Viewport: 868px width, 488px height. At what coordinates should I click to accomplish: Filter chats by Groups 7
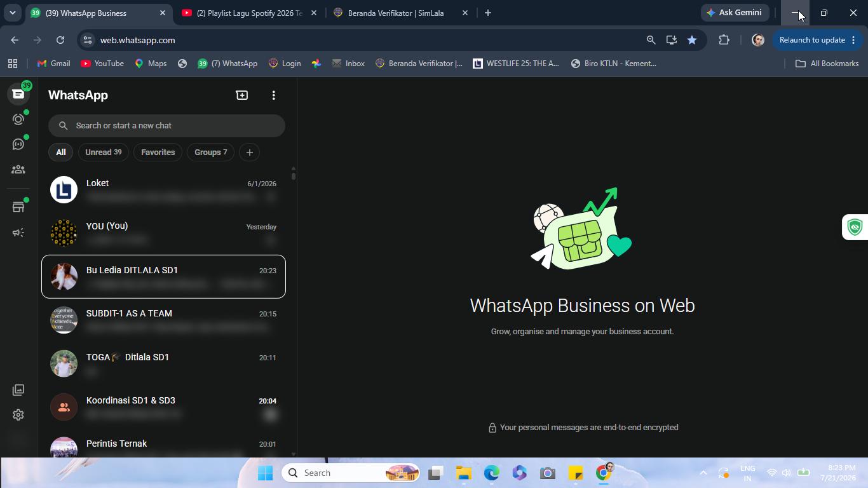click(211, 152)
